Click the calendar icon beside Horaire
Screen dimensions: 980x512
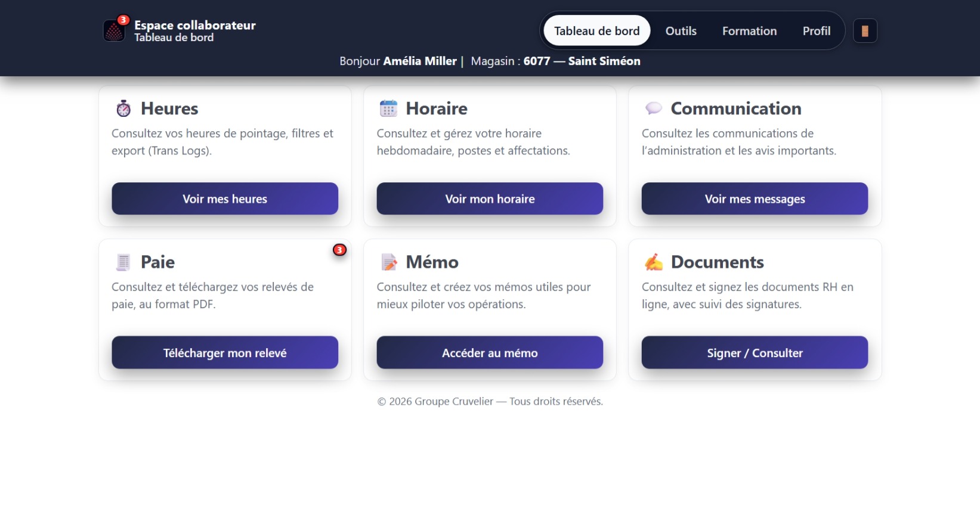[x=388, y=108]
